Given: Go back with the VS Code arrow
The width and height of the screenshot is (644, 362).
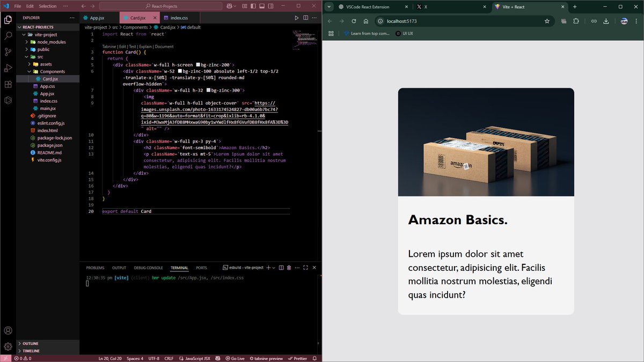Looking at the screenshot, I should (84, 6).
